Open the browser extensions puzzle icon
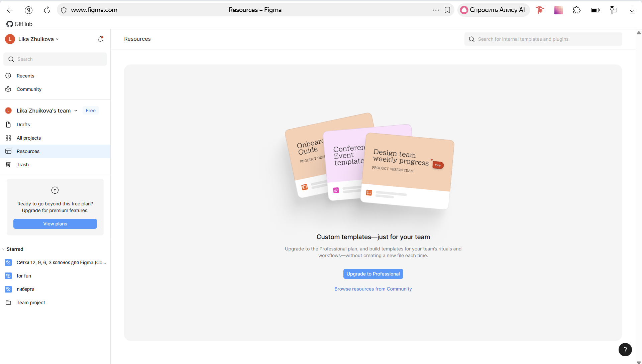 [576, 10]
